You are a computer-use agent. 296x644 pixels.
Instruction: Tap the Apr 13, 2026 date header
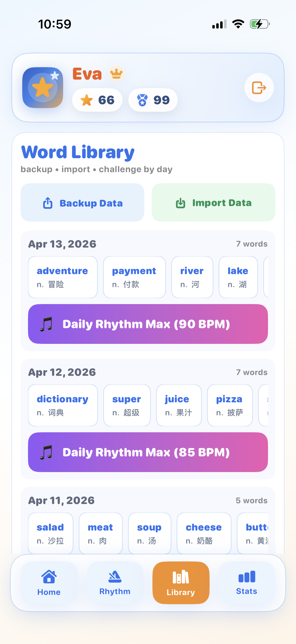[62, 244]
